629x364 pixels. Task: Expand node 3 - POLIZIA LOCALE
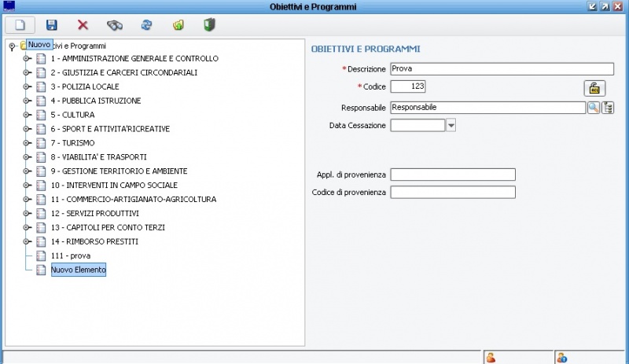27,86
